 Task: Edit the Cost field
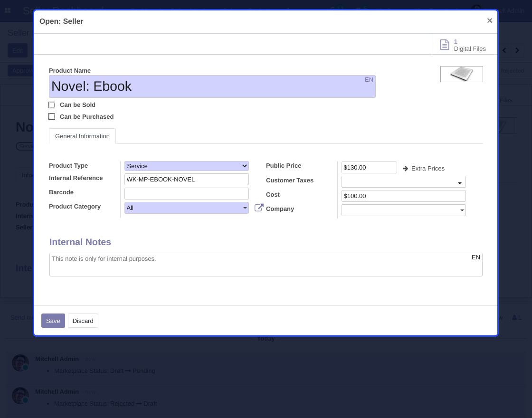click(x=404, y=196)
